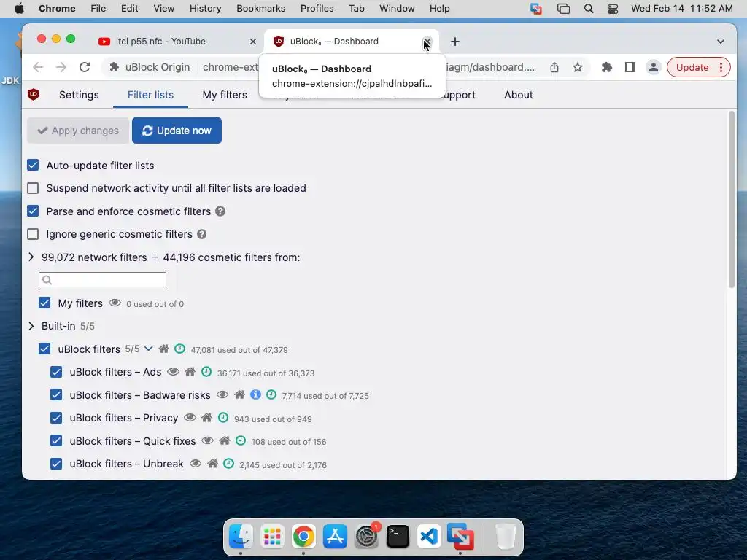Uncheck uBlock filters – Ads checkbox
The width and height of the screenshot is (747, 560).
click(x=55, y=371)
